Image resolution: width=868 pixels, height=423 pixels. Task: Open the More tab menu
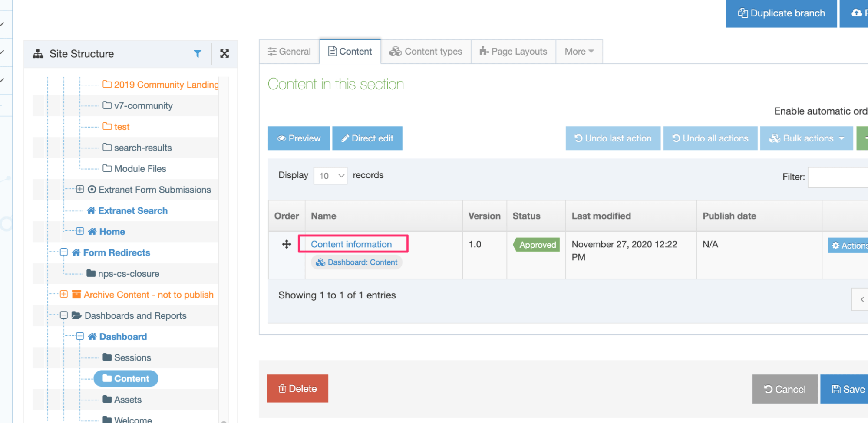579,52
